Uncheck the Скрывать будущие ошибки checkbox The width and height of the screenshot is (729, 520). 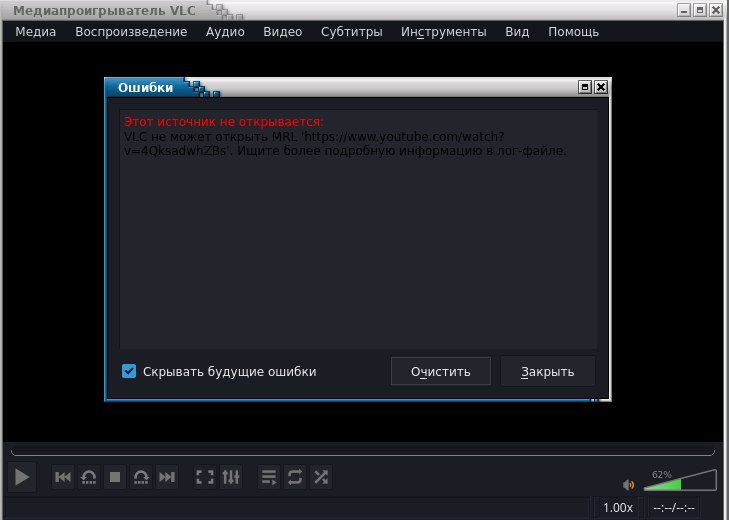point(129,371)
